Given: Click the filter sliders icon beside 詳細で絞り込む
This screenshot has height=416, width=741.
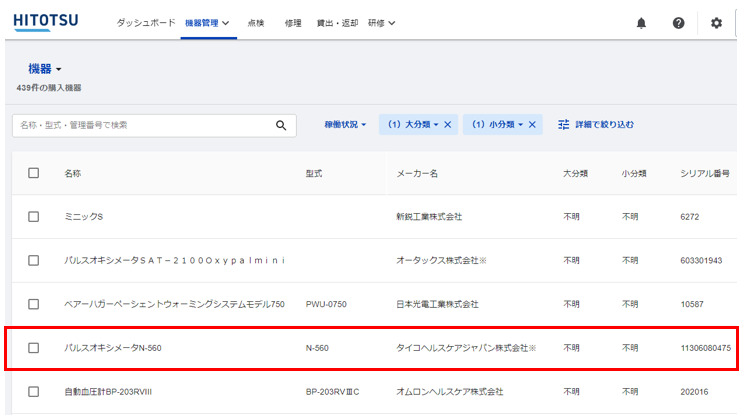Looking at the screenshot, I should tap(563, 125).
